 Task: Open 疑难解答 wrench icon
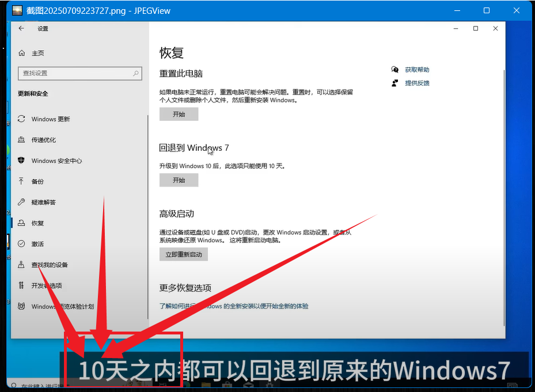coord(21,202)
